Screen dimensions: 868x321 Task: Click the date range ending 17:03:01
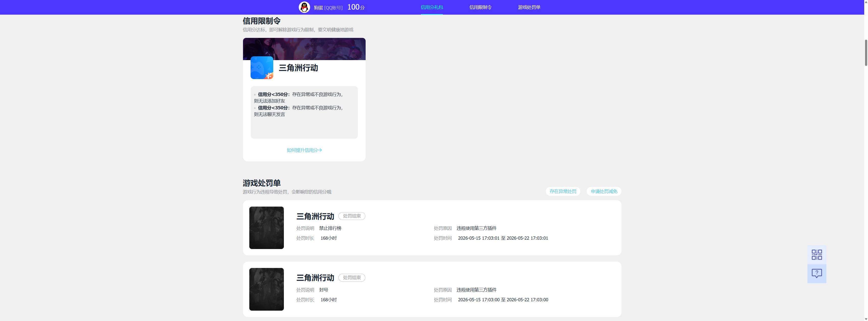click(x=503, y=238)
